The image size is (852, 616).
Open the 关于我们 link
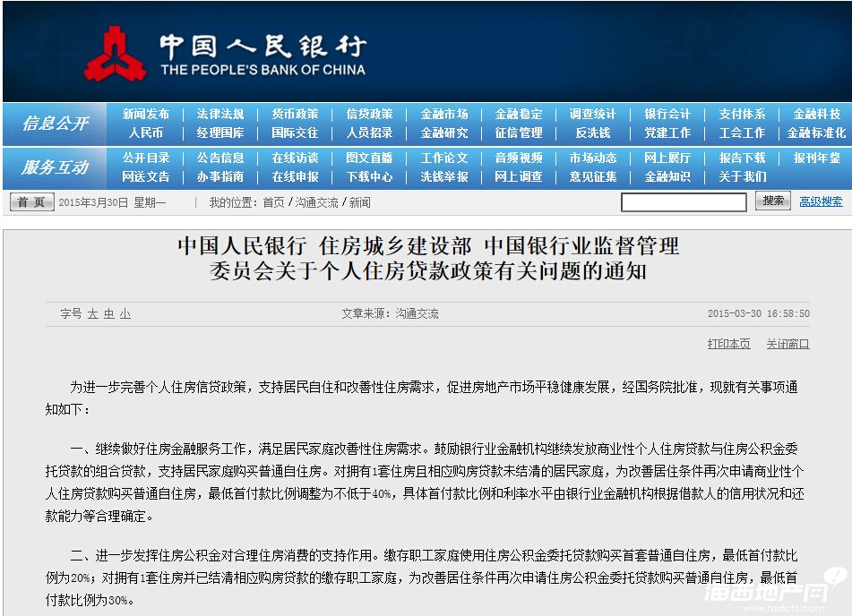pos(742,177)
